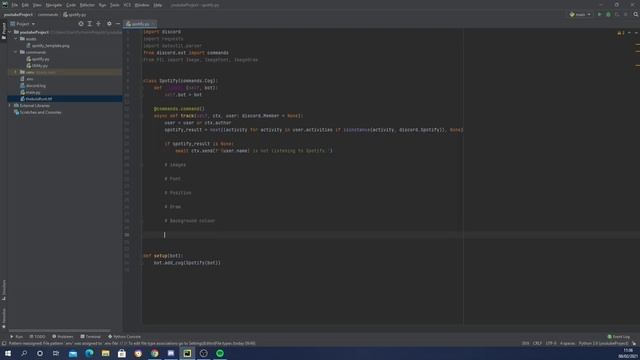Open the Run tool window
This screenshot has height=360, width=640.
pyautogui.click(x=16, y=337)
